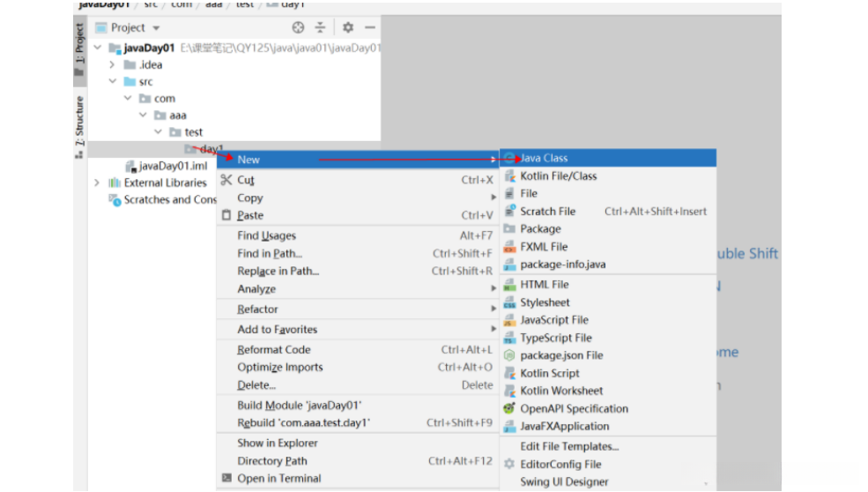Switch to the Structure side tab
The width and height of the screenshot is (868, 492).
tap(79, 126)
